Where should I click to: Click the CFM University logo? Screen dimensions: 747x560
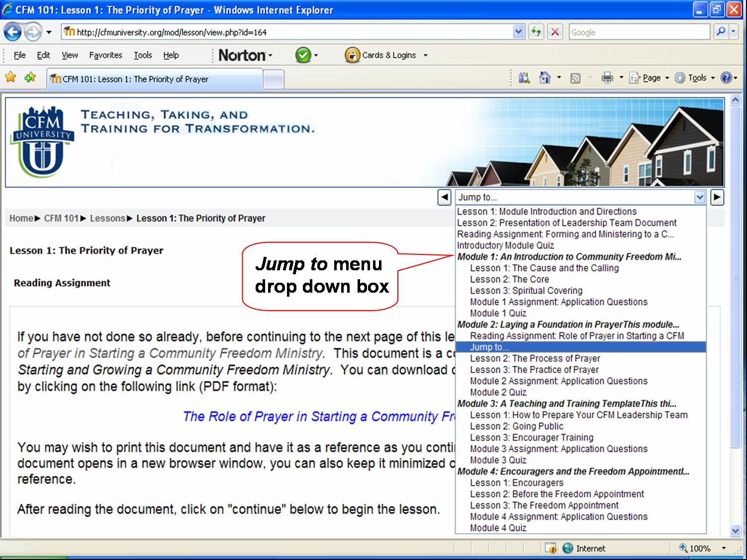point(42,142)
